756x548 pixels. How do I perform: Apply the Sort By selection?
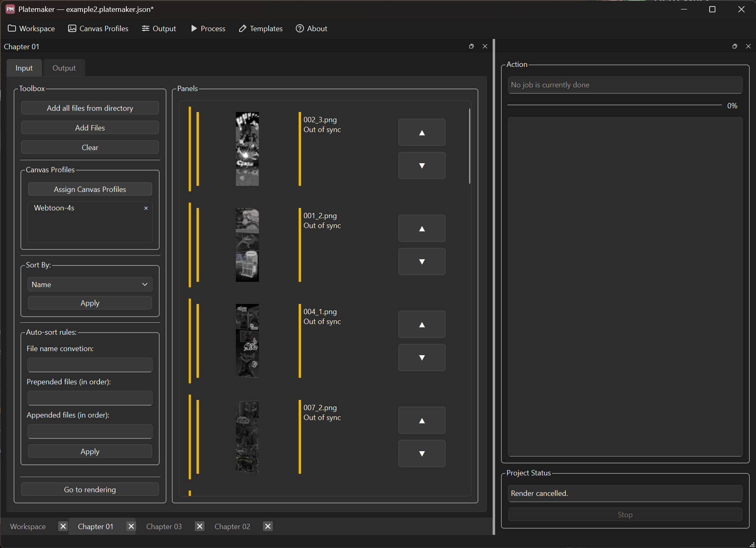90,303
